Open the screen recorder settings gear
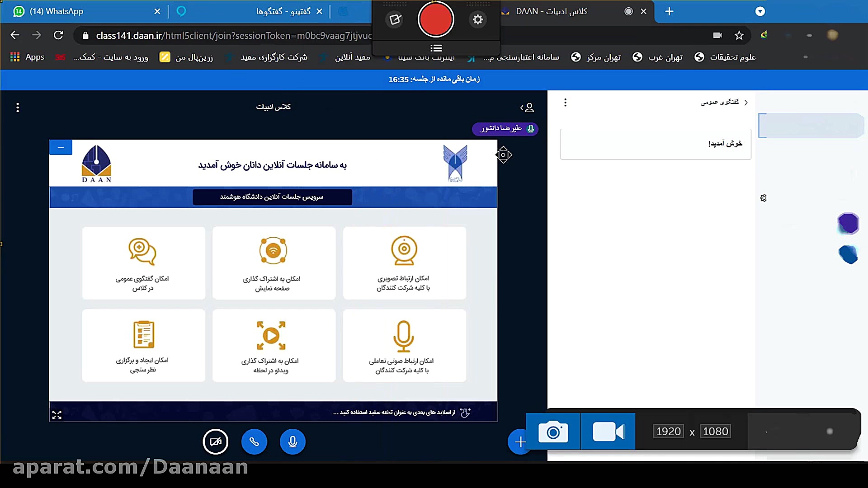868x488 pixels. pyautogui.click(x=477, y=19)
